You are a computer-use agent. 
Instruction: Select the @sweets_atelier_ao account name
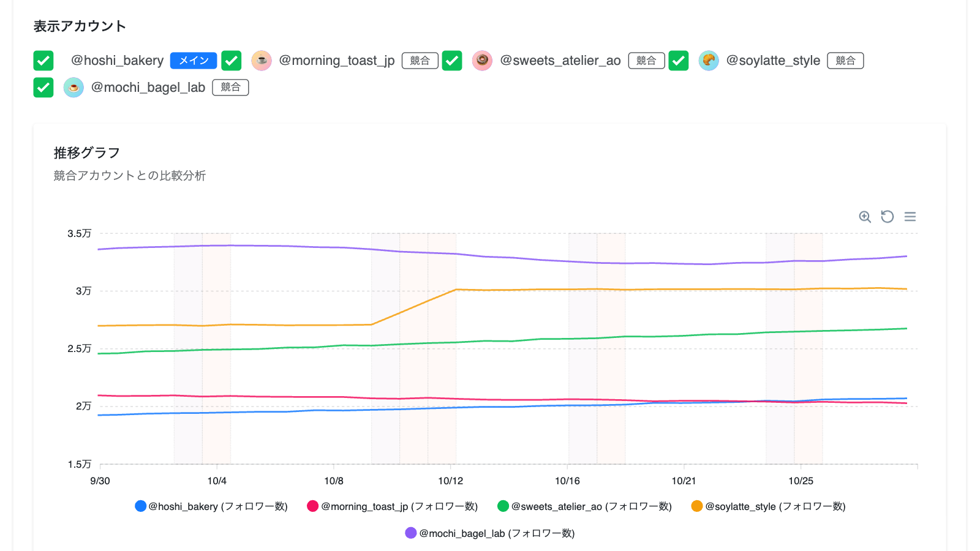560,61
